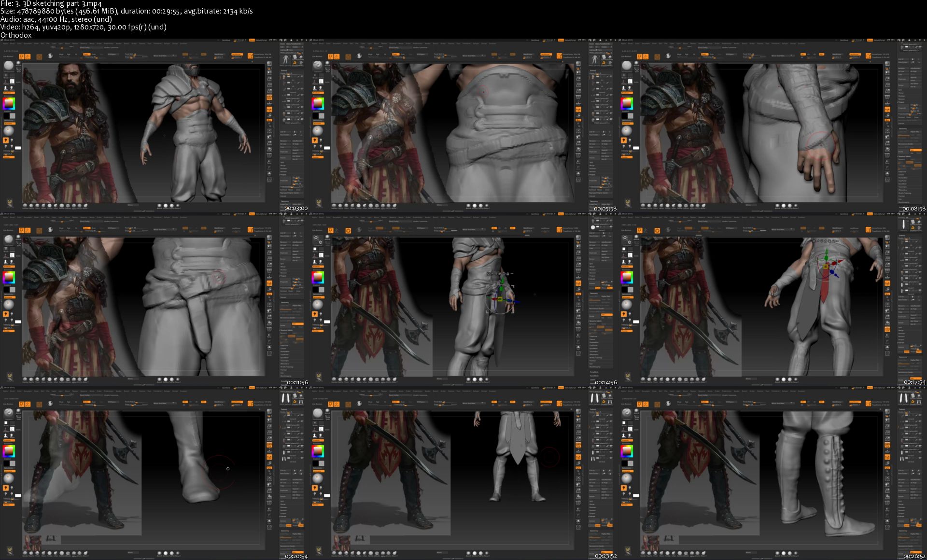This screenshot has height=560, width=927.
Task: Select the orange Edit mode icon in 00:03:00 frame
Action: (22, 56)
